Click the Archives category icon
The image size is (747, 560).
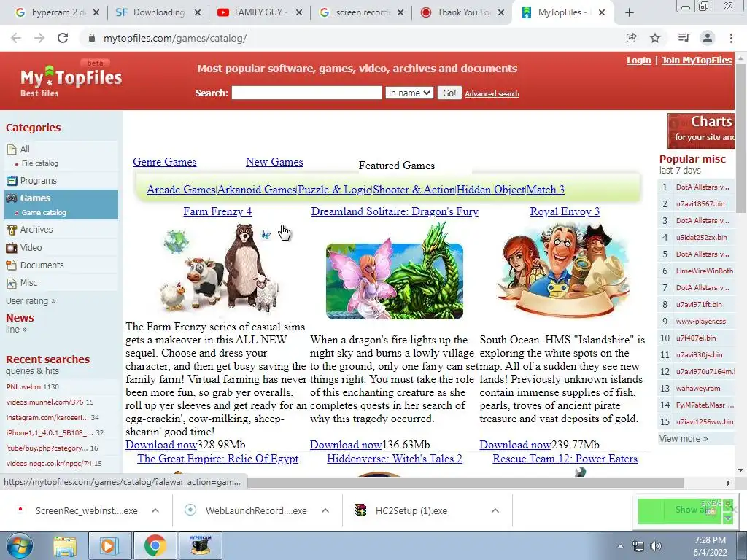[12, 230]
